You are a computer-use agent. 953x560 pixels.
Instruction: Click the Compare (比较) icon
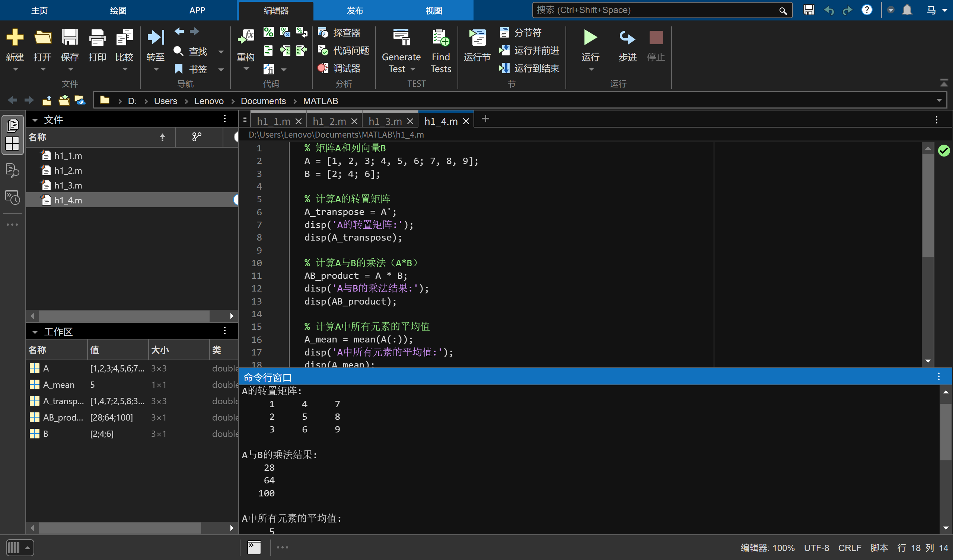coord(124,38)
